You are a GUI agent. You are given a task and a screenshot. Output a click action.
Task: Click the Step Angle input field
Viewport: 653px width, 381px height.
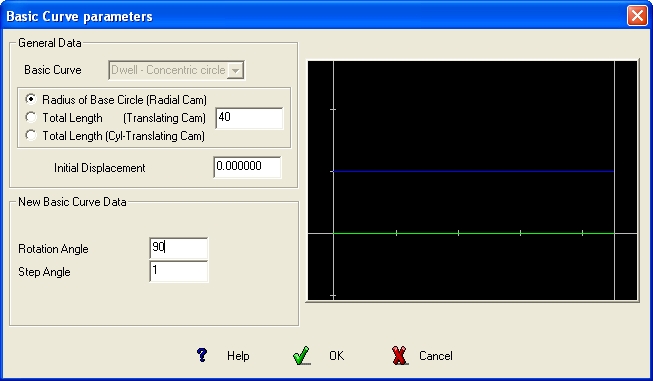tap(179, 271)
